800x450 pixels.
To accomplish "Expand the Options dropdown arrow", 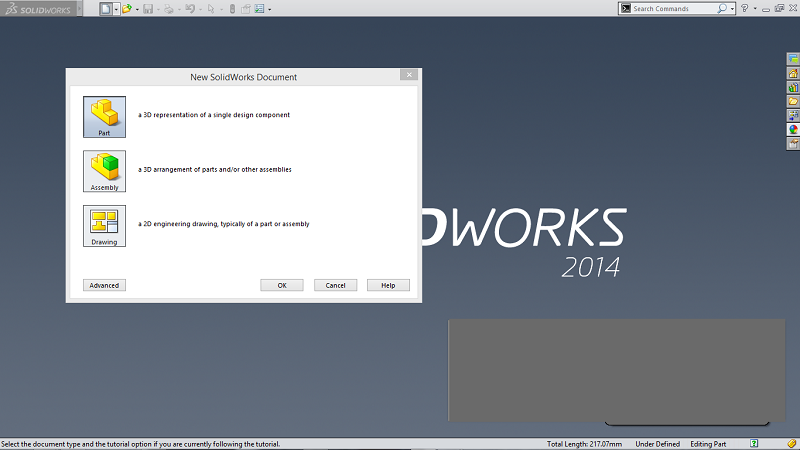I will click(x=269, y=9).
